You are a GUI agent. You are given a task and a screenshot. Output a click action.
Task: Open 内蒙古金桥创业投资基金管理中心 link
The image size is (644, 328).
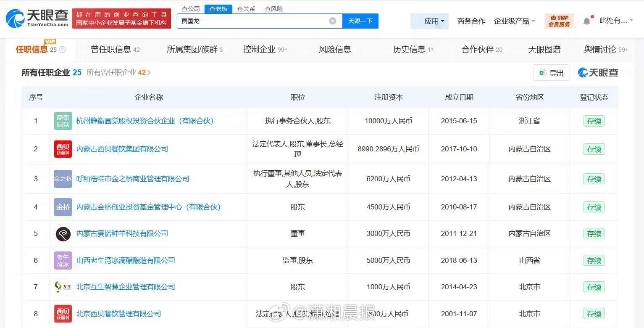[x=148, y=207]
